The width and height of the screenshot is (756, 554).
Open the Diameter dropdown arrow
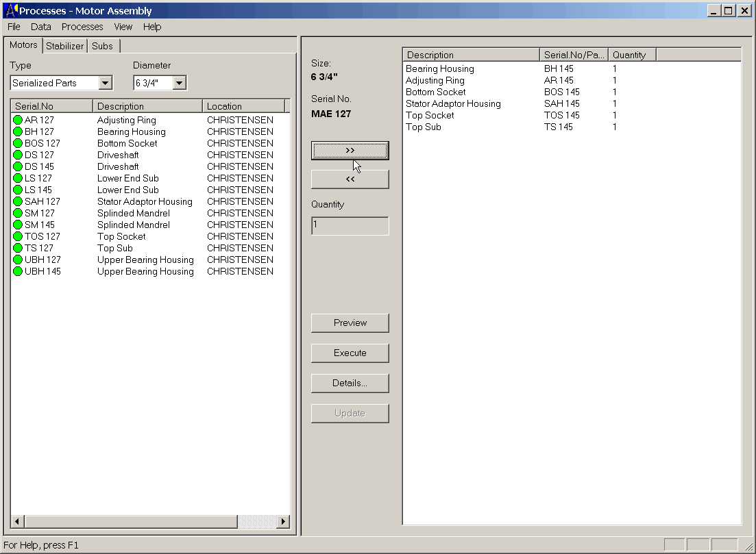180,83
